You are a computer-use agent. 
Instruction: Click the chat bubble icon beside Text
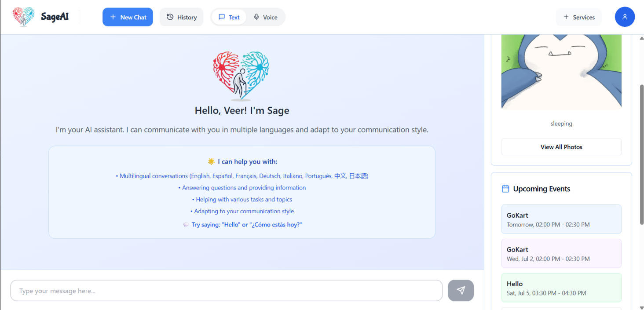222,17
